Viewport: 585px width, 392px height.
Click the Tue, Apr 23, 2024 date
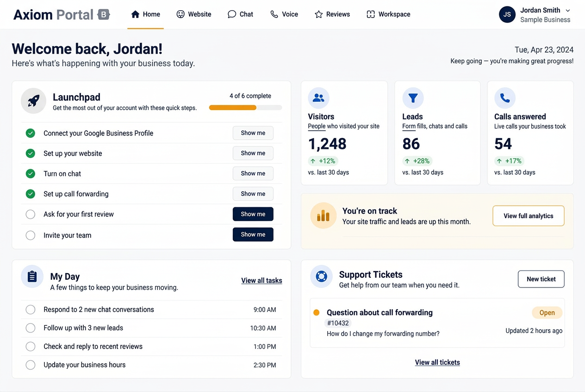pos(544,50)
